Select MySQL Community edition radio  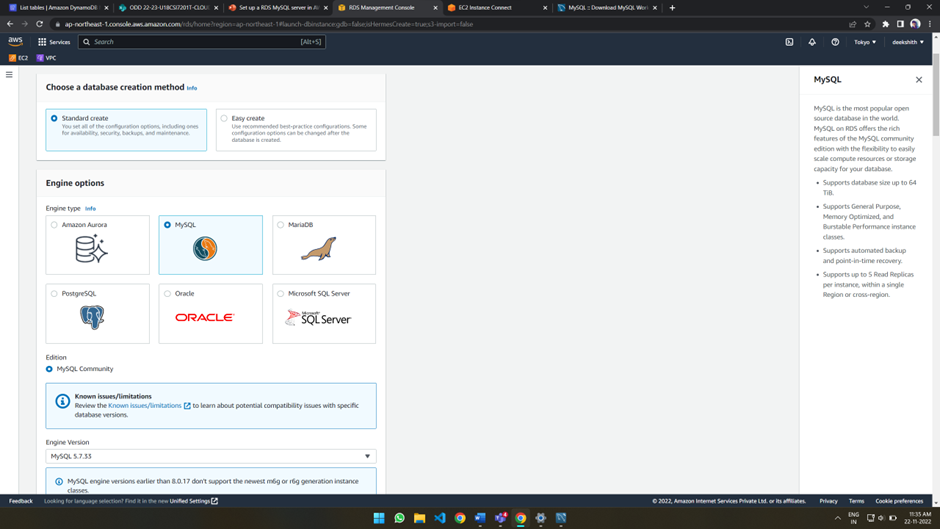coord(49,369)
